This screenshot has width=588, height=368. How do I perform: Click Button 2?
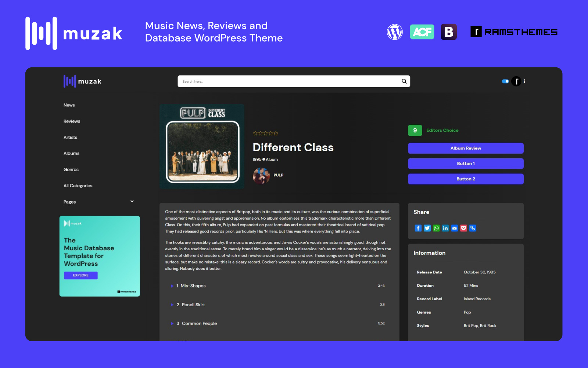pyautogui.click(x=466, y=179)
